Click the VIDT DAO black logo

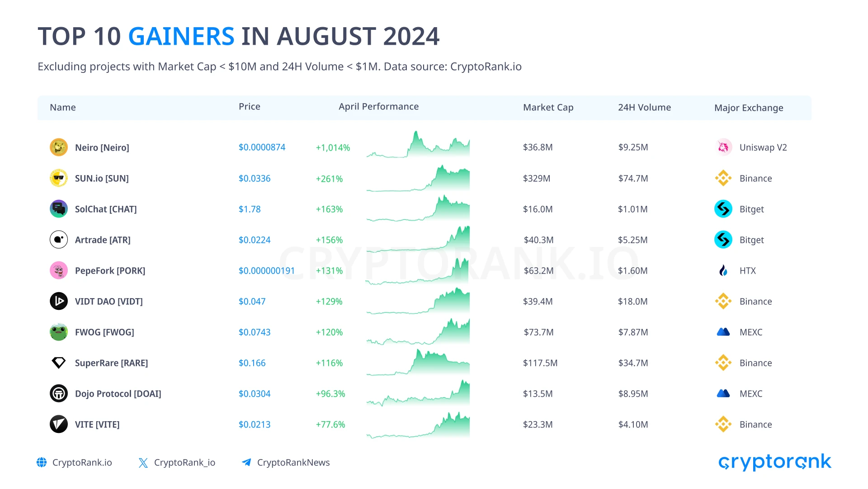(x=59, y=301)
